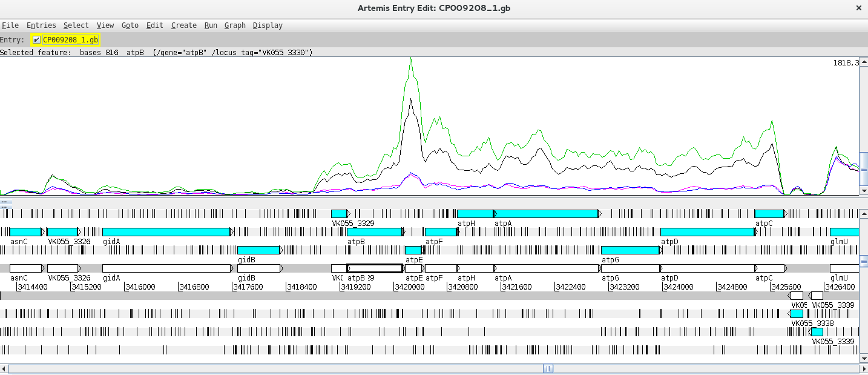The image size is (868, 375).
Task: Select the cyan atpG feature block
Action: (x=630, y=250)
